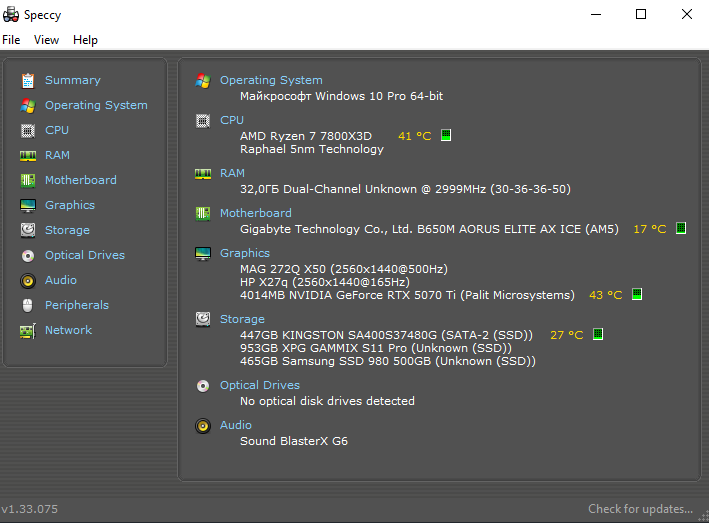The width and height of the screenshot is (709, 523).
Task: Open Audio section from sidebar
Action: click(61, 280)
